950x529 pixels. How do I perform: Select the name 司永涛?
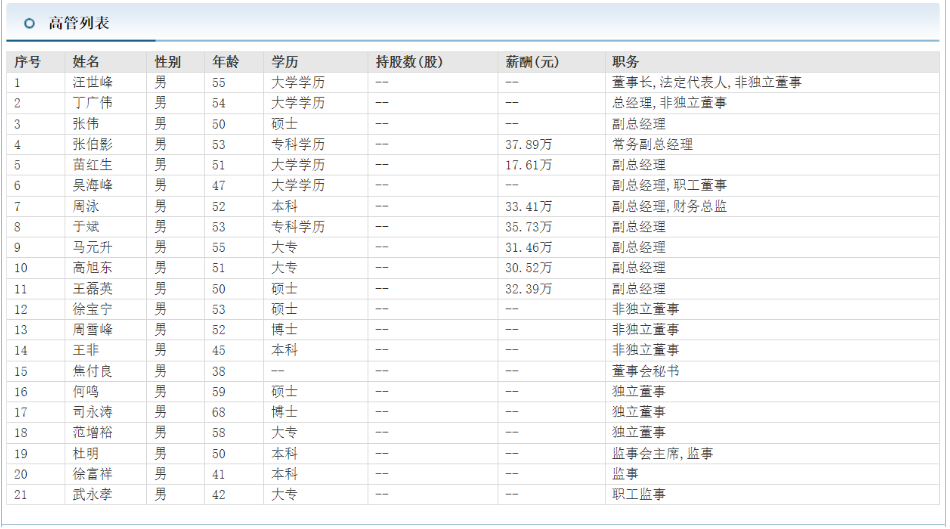tap(93, 412)
